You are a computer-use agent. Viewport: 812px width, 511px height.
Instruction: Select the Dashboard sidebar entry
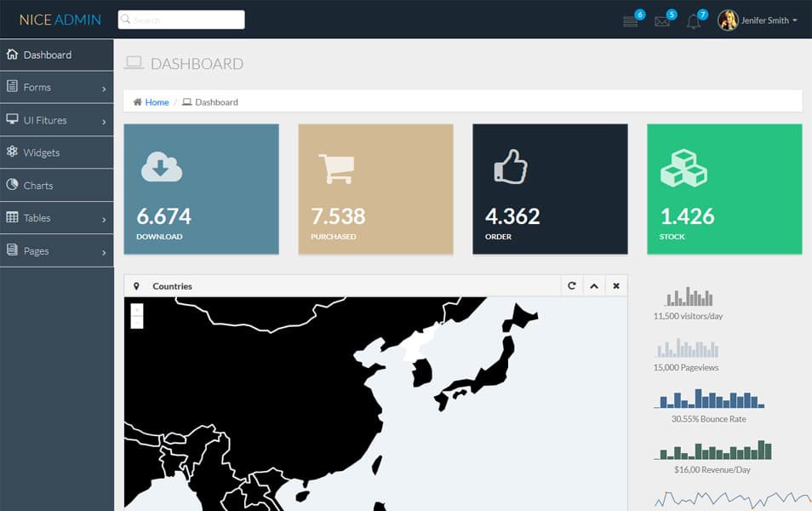[x=47, y=54]
